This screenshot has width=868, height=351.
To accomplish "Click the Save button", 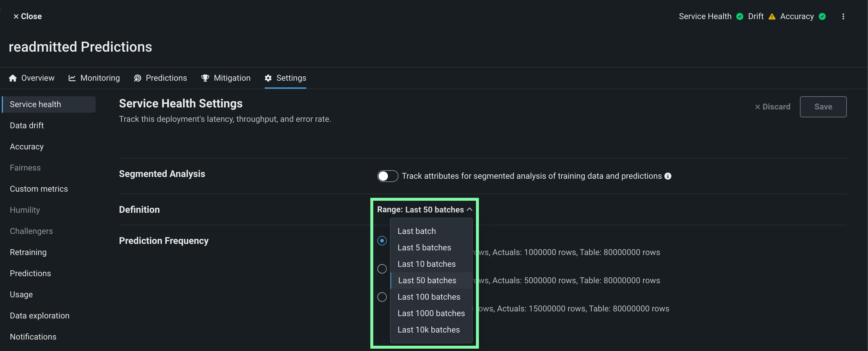I will (x=823, y=107).
